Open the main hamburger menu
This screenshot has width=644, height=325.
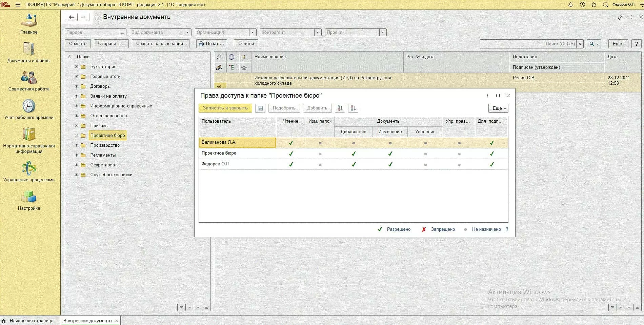coord(18,5)
